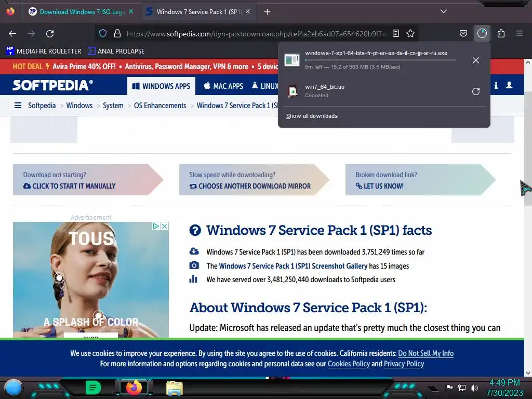The width and height of the screenshot is (532, 399).
Task: Open the network tray icon
Action: point(461,388)
